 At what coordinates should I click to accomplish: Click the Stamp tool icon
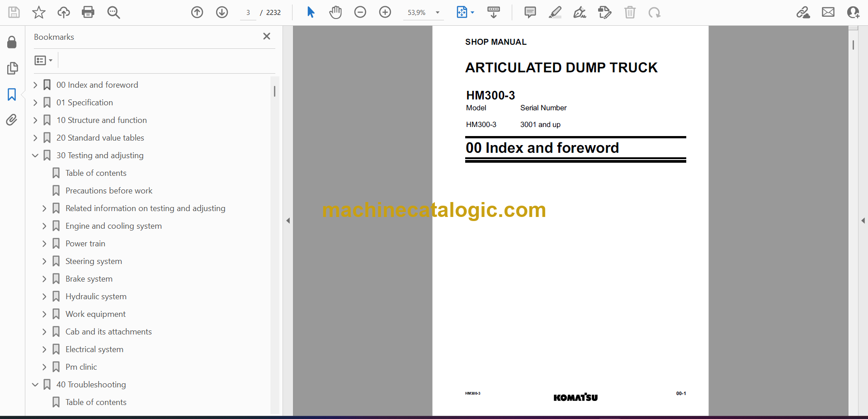tap(605, 12)
